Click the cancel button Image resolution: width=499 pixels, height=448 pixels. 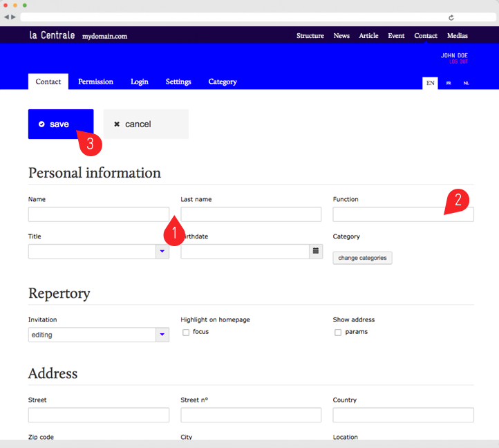click(x=146, y=124)
